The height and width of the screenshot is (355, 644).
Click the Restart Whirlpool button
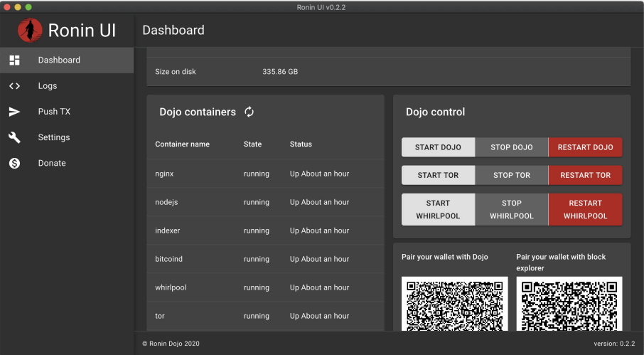point(585,209)
